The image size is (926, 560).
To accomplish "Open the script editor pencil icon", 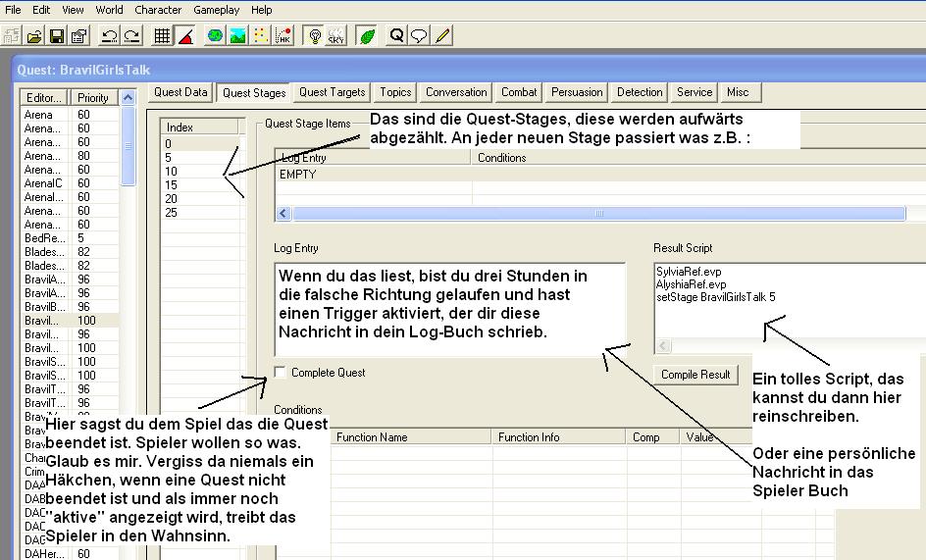I will click(441, 36).
